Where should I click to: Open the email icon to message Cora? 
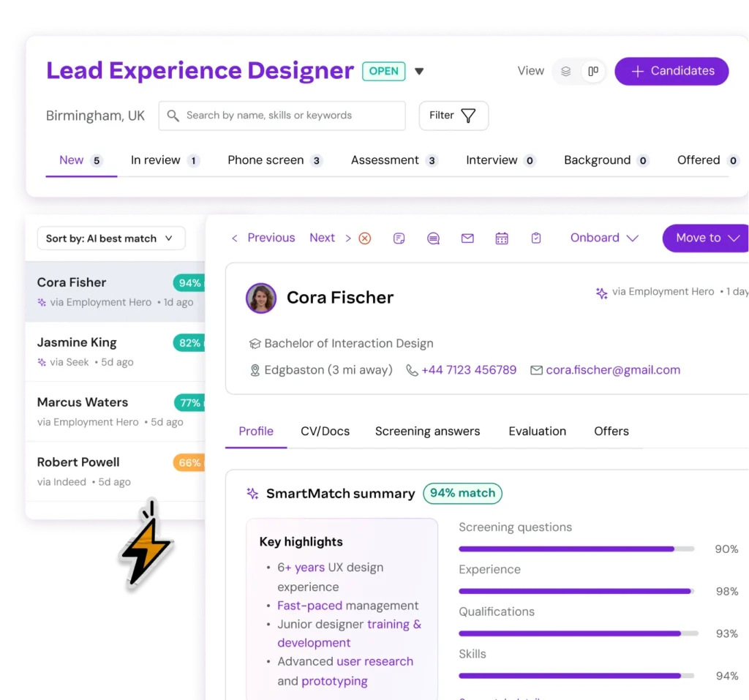click(467, 238)
